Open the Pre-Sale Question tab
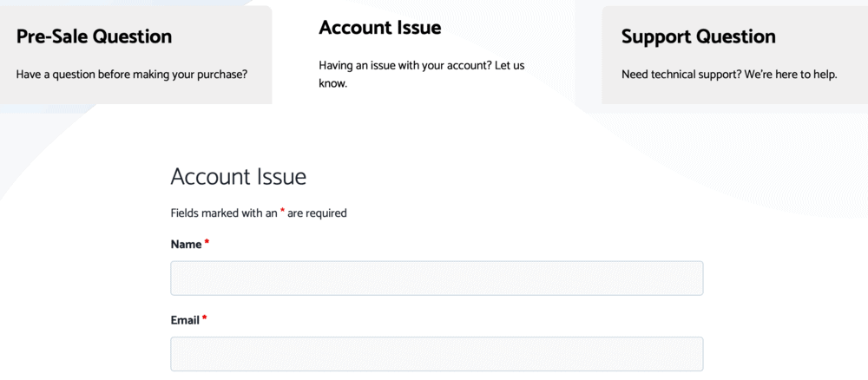This screenshot has width=868, height=380. [94, 36]
